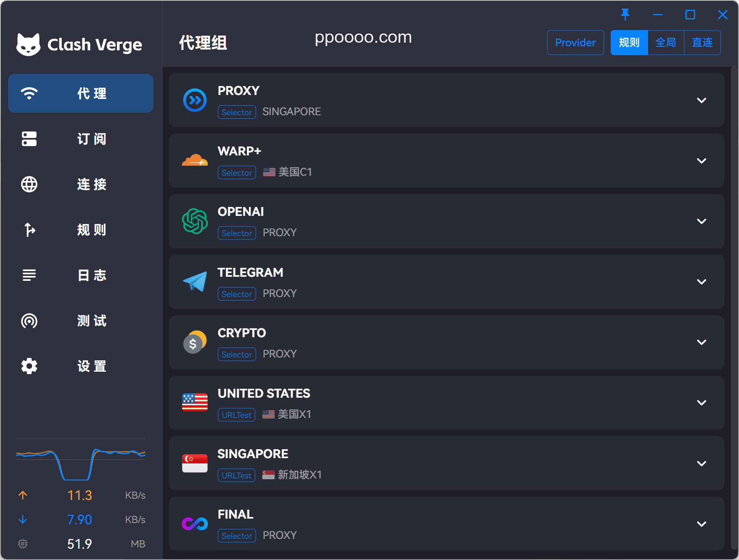Click the 美国X1 node label
This screenshot has height=560, width=739.
pos(287,414)
